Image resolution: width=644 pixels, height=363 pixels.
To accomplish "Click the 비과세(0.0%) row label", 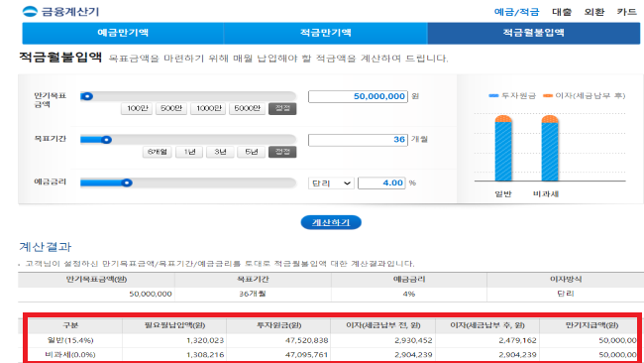I will pos(70,354).
